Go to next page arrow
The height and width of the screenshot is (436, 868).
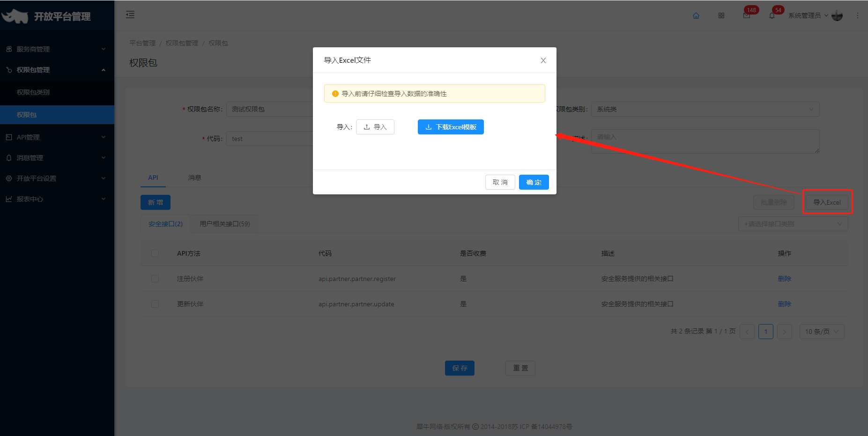point(785,332)
